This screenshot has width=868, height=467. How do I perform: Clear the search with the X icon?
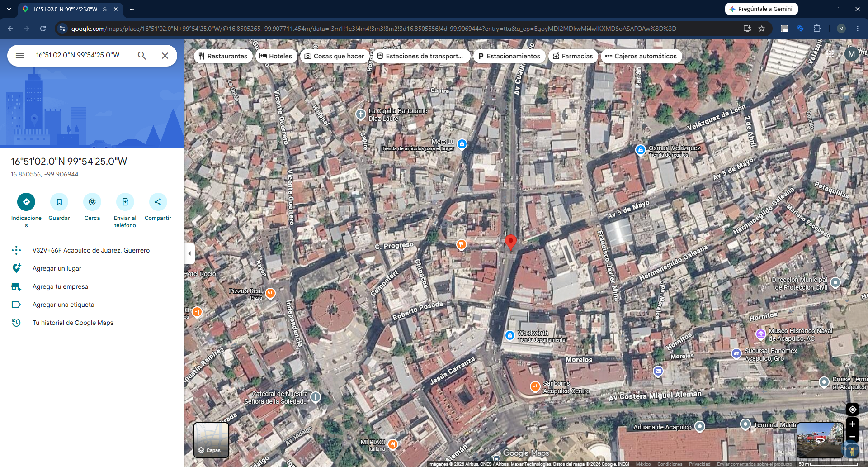(x=165, y=56)
